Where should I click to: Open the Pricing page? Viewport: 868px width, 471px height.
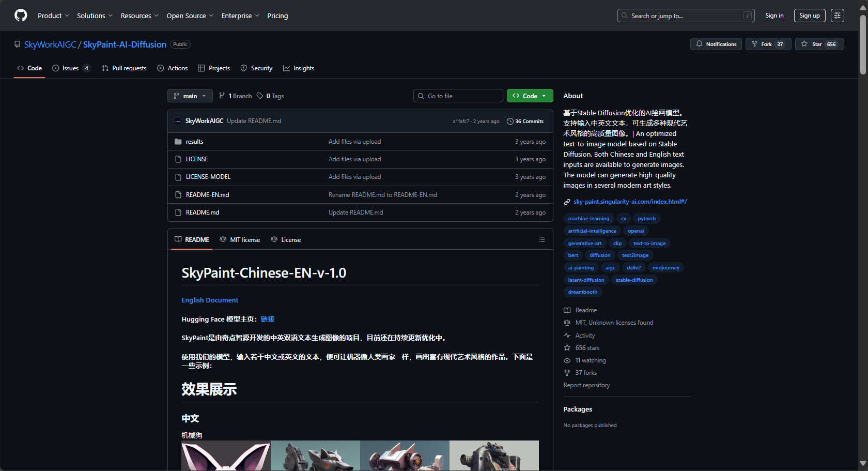click(x=277, y=16)
